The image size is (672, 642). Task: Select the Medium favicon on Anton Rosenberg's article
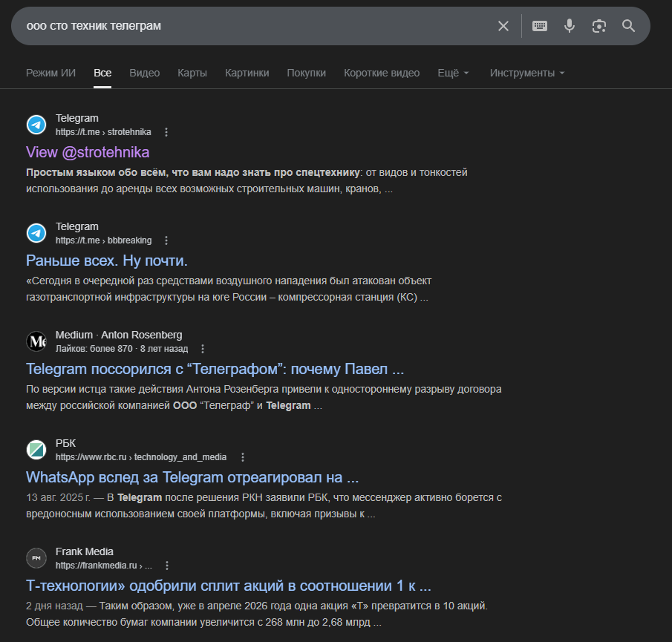click(36, 341)
